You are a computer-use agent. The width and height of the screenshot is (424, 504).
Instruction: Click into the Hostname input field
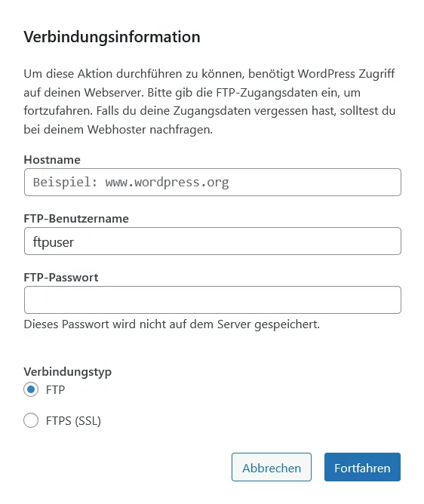[x=213, y=183]
